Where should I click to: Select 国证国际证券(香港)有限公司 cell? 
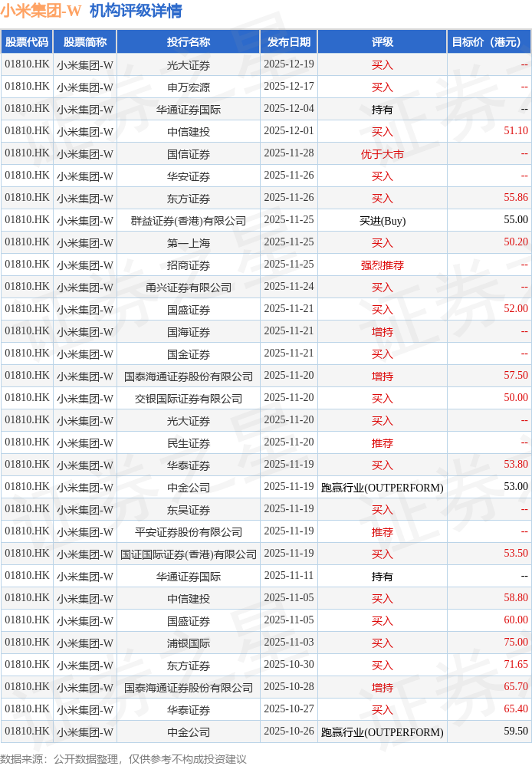189,554
